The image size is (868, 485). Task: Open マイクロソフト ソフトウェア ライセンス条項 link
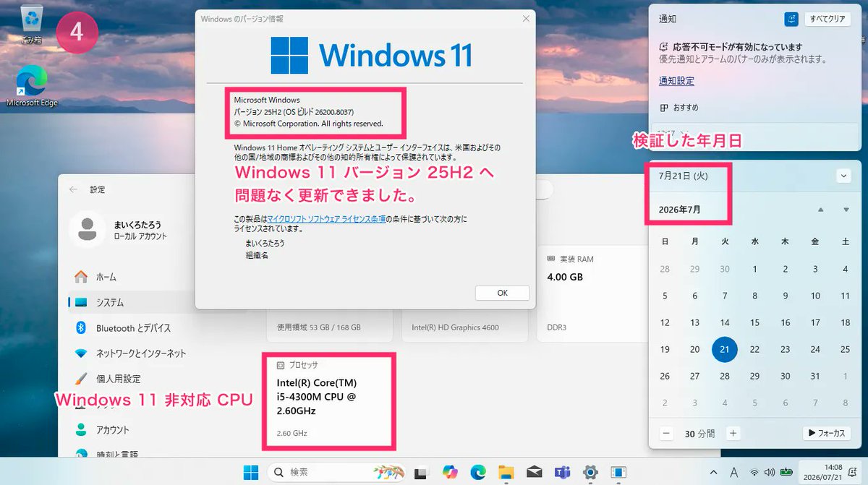(x=325, y=219)
